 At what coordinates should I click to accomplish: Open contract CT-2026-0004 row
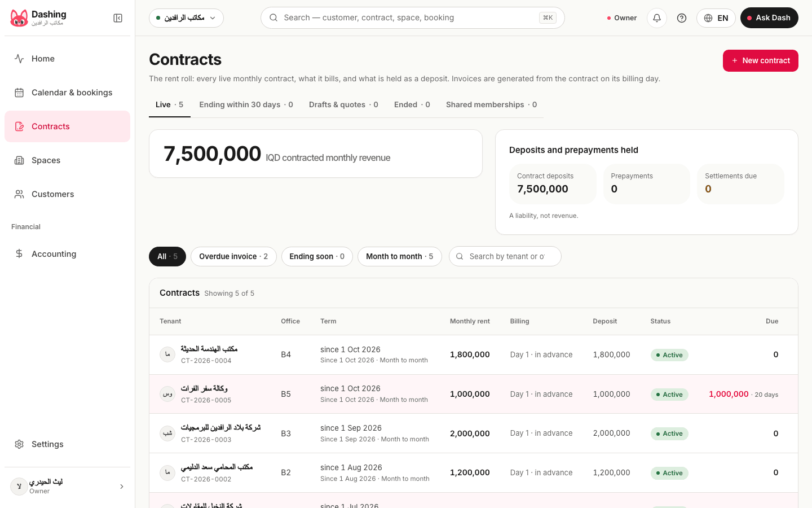[x=474, y=354]
